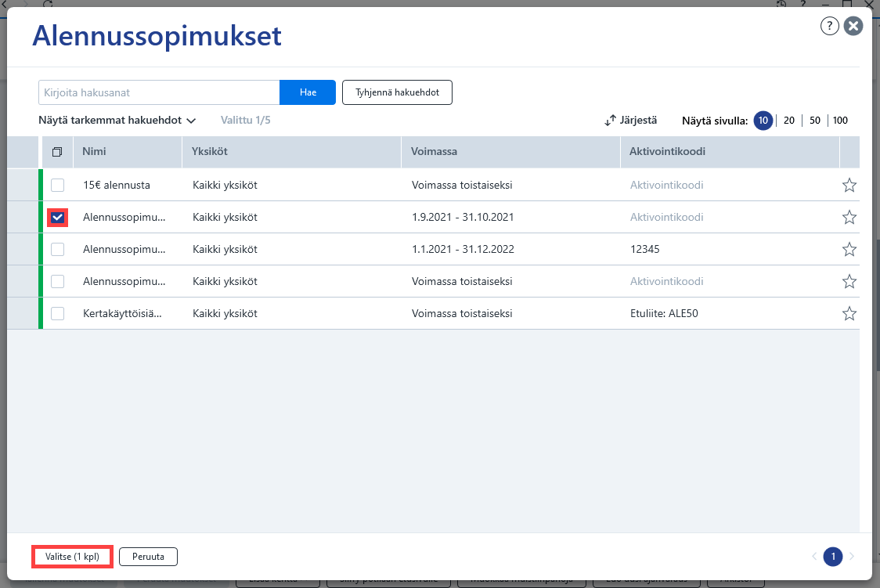Click select-all icon in table header

click(57, 152)
